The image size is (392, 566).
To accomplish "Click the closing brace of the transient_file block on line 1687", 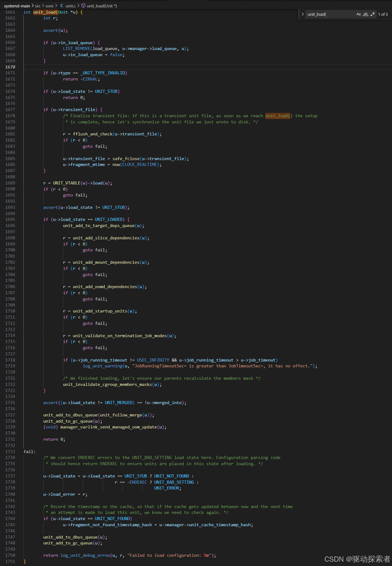I will (44, 171).
